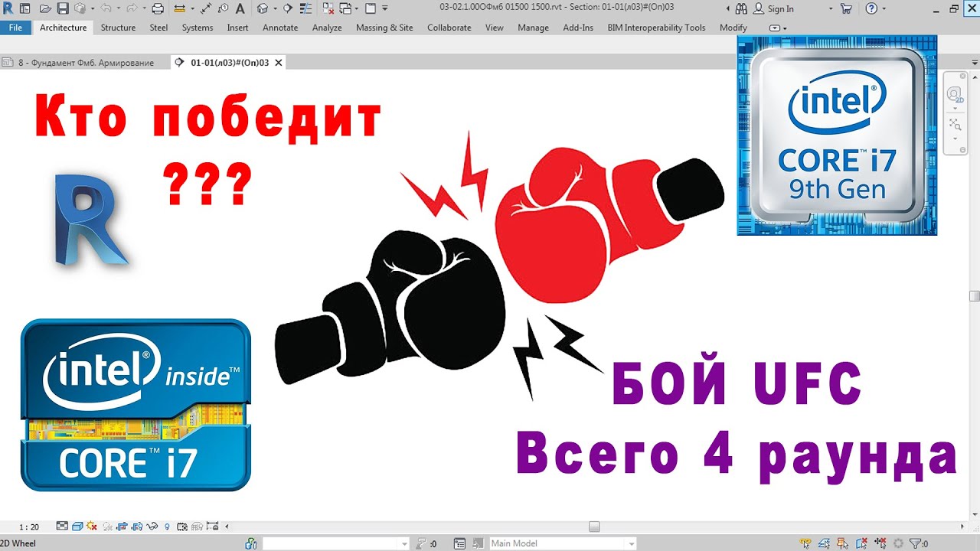Change the Visual Style cube icon
The height and width of the screenshot is (551, 980).
coord(77,527)
